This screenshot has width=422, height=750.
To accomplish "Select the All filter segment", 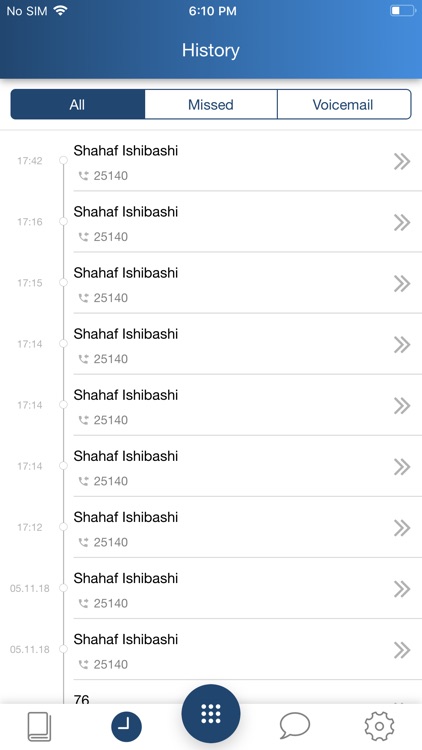I will tap(78, 104).
